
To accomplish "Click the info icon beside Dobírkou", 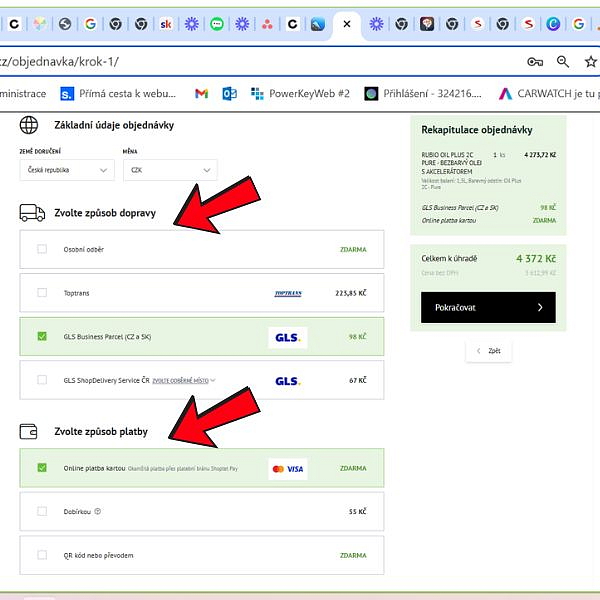I will click(98, 511).
